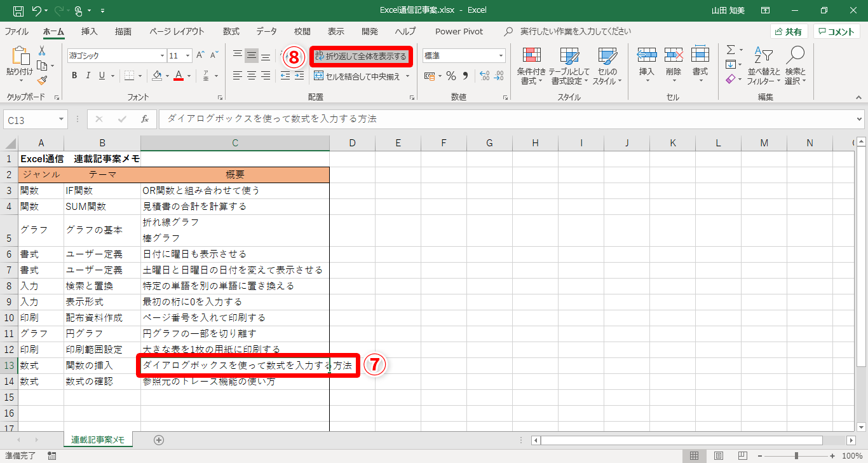The width and height of the screenshot is (868, 463).
Task: Click the increase decimal places icon
Action: coord(484,76)
